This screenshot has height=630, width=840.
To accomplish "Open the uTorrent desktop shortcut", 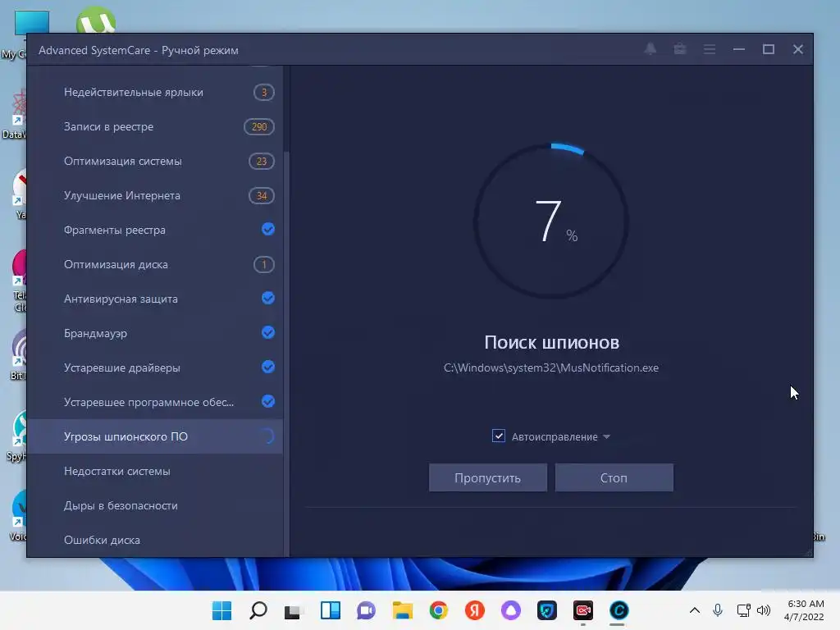I will (x=95, y=21).
